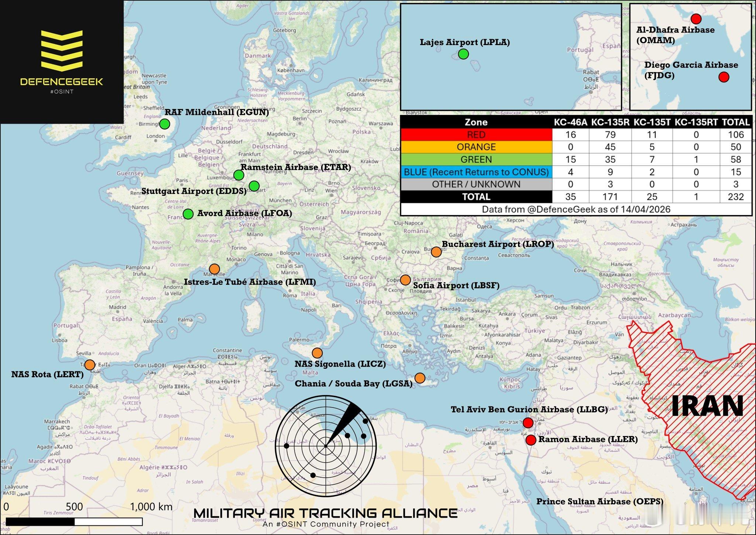The image size is (756, 535).
Task: Click the BLUE Recent Returns to CONUS cell
Action: tap(476, 172)
